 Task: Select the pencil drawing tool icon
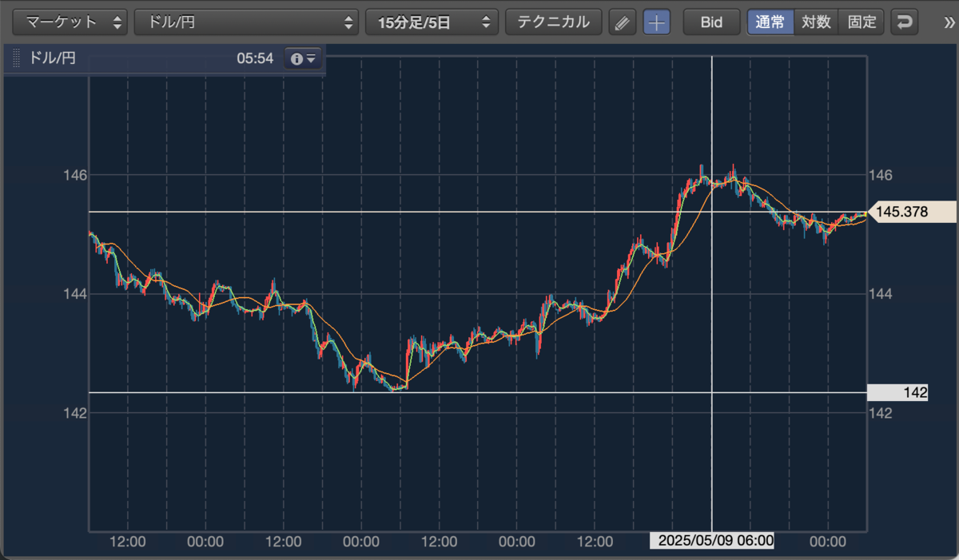622,22
